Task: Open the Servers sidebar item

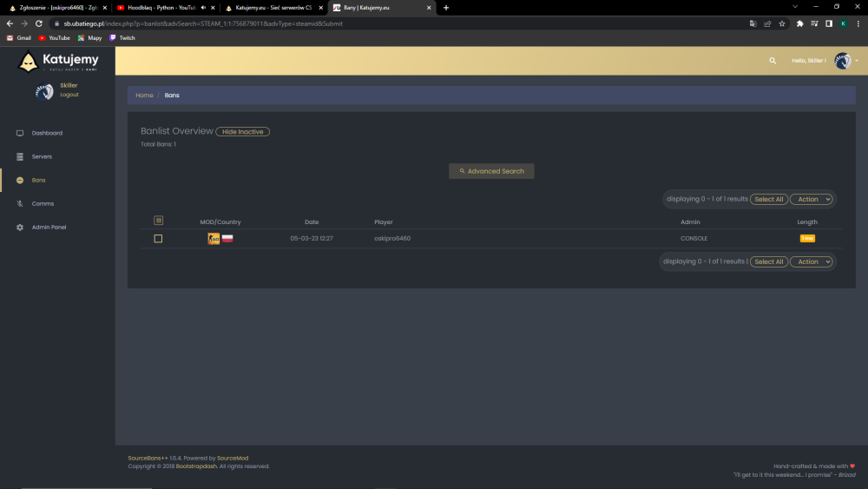Action: [x=42, y=156]
